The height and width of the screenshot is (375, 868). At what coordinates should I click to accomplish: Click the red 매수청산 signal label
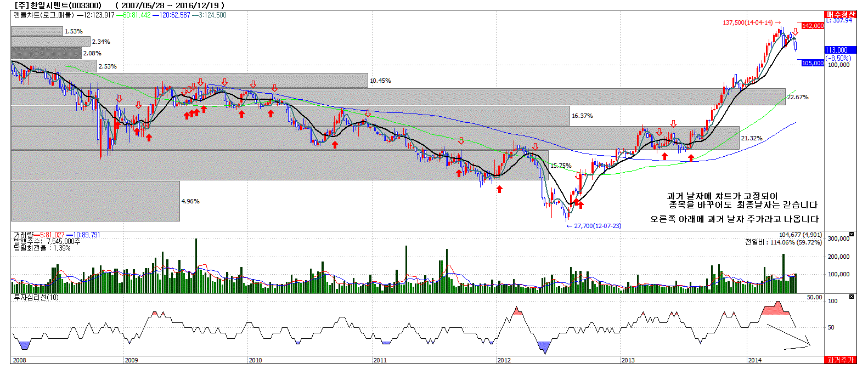click(840, 14)
